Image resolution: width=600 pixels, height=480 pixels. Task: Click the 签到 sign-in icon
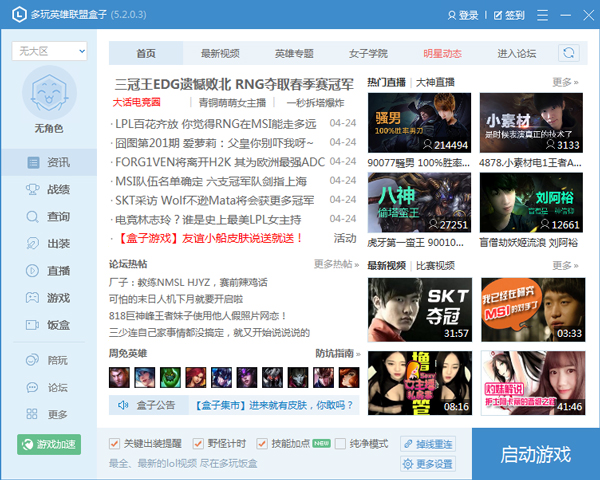[497, 15]
